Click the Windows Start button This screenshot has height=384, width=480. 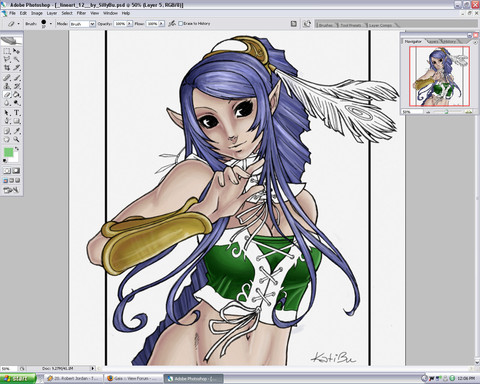point(18,379)
